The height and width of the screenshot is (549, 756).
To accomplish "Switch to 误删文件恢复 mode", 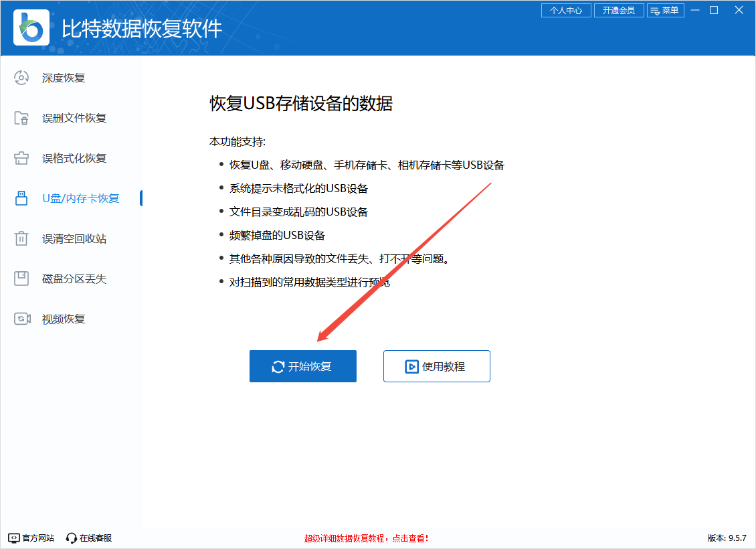I will pyautogui.click(x=74, y=118).
